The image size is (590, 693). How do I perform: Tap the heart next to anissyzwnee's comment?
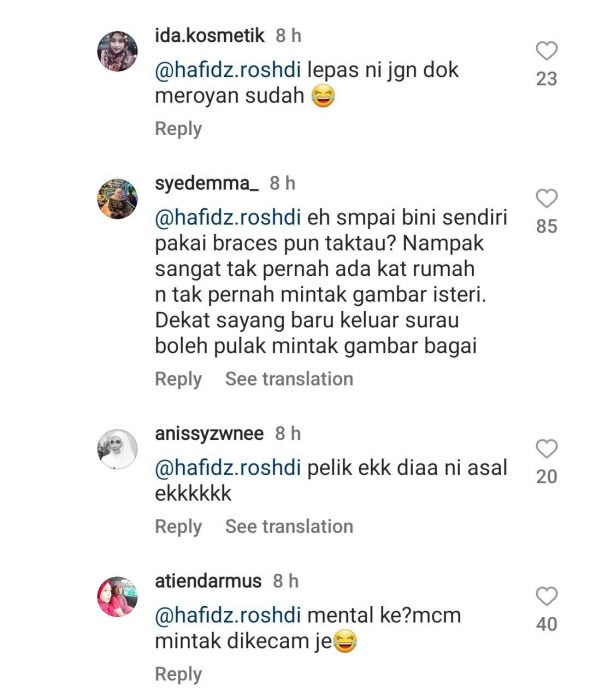click(x=547, y=448)
